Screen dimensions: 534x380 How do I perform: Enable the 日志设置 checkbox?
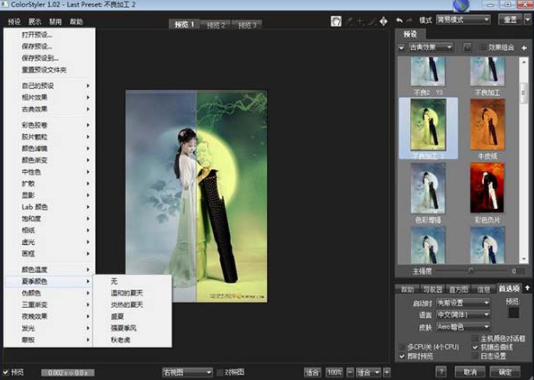tap(475, 356)
